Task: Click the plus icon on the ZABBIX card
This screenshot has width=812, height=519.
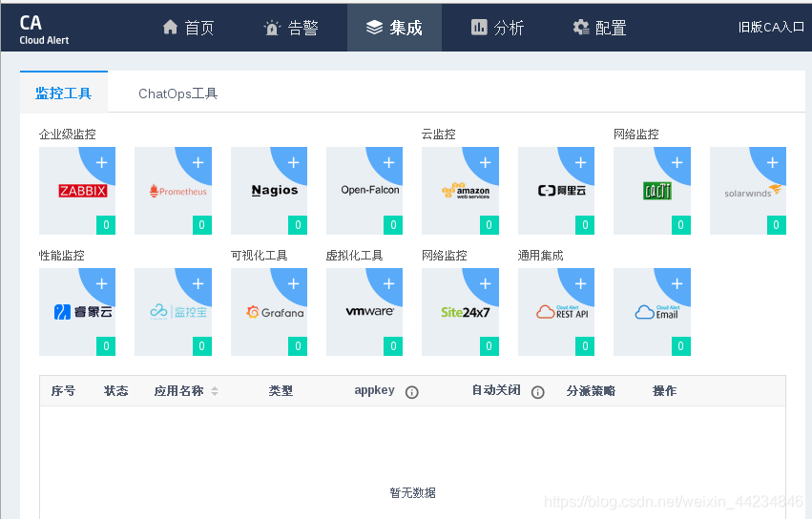Action: [101, 162]
